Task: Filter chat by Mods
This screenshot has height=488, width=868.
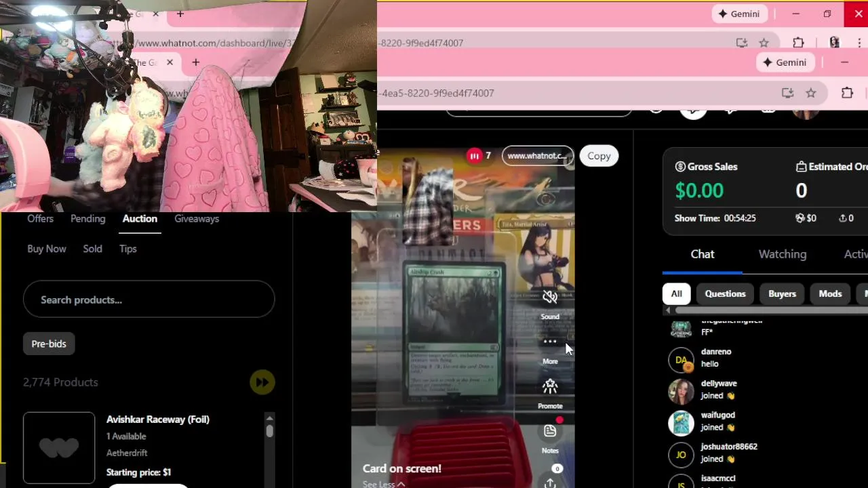Action: pyautogui.click(x=830, y=293)
